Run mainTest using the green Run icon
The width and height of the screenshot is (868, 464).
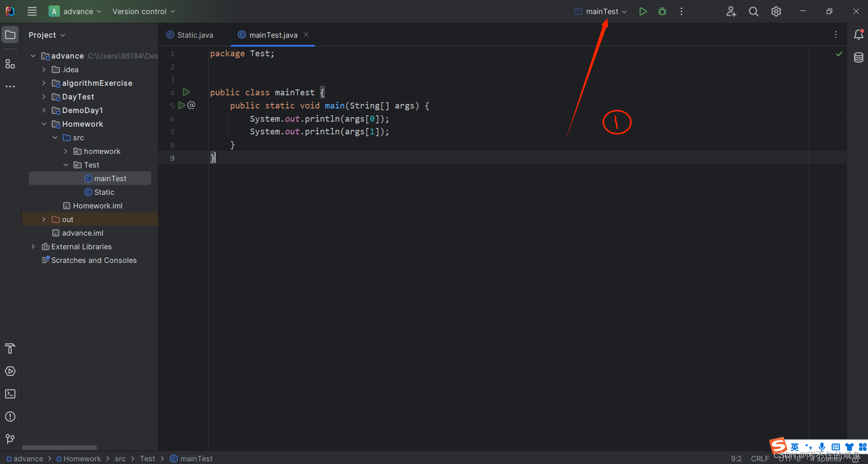(x=643, y=11)
